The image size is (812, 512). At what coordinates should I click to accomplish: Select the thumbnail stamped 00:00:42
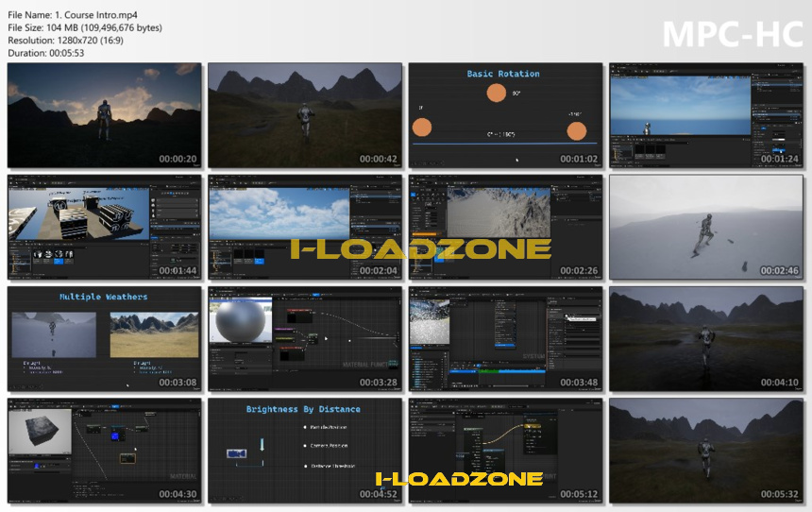[305, 115]
